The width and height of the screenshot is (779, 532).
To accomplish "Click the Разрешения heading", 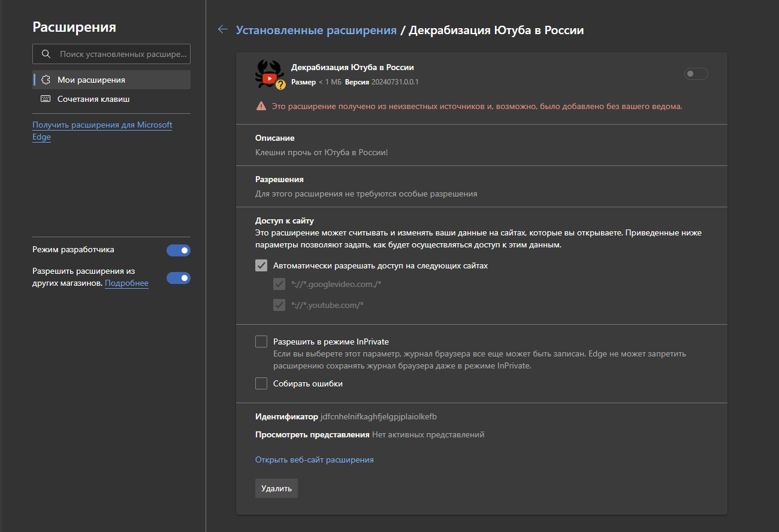I will [x=279, y=179].
